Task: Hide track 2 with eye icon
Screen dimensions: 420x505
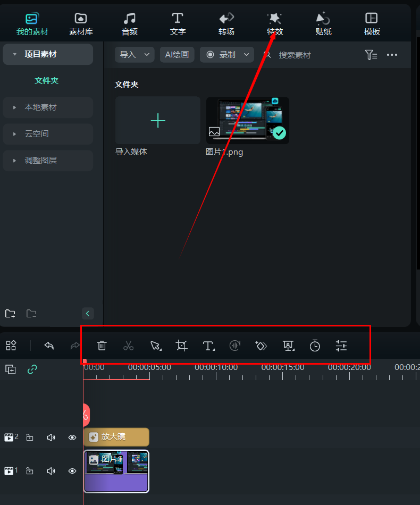Action: coord(72,437)
